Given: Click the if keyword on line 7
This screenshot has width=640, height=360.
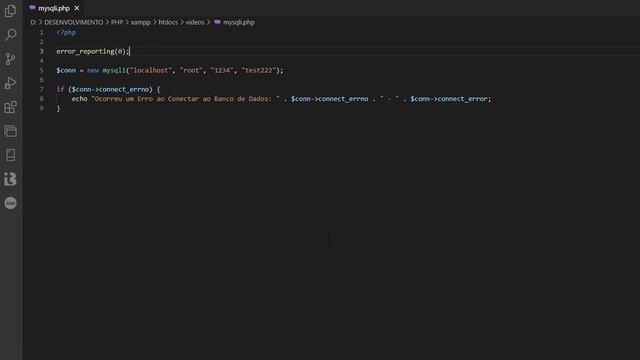Looking at the screenshot, I should (x=60, y=89).
